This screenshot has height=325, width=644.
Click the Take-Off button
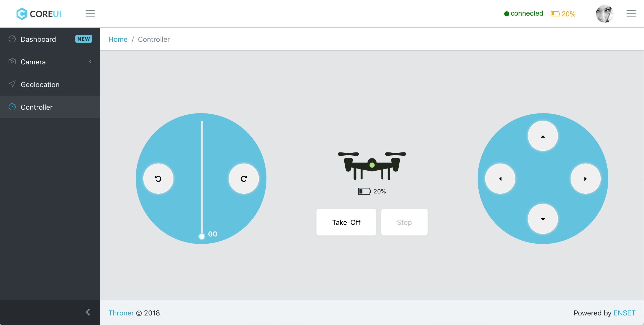[346, 222]
